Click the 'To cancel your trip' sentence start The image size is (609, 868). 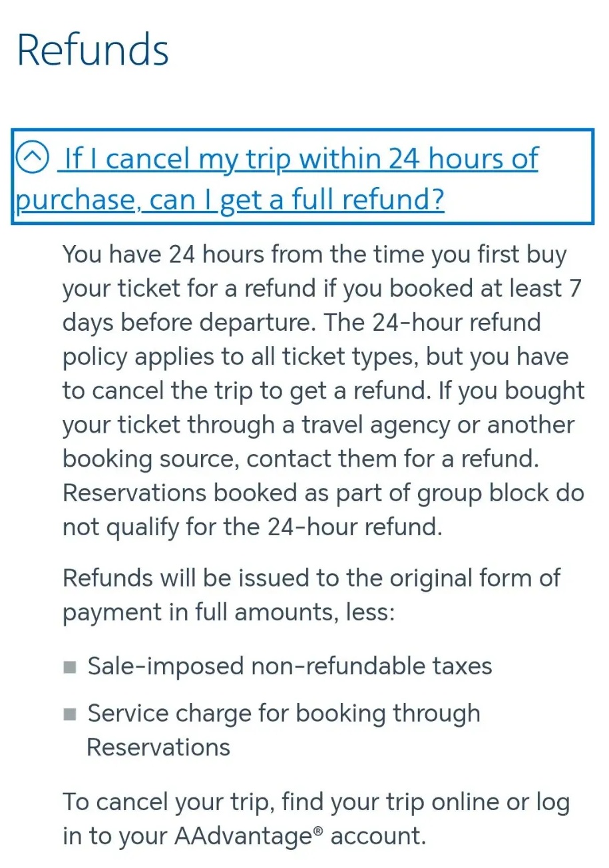[168, 802]
